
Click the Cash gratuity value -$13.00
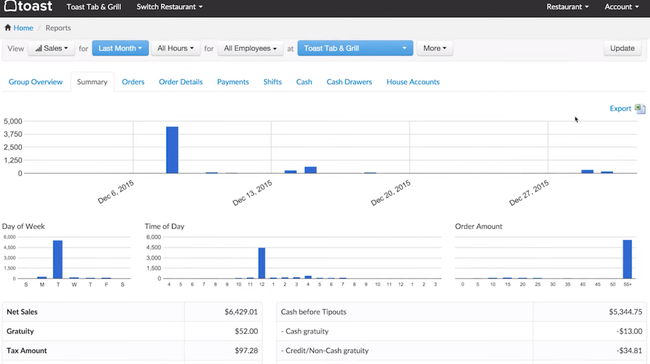tap(629, 331)
